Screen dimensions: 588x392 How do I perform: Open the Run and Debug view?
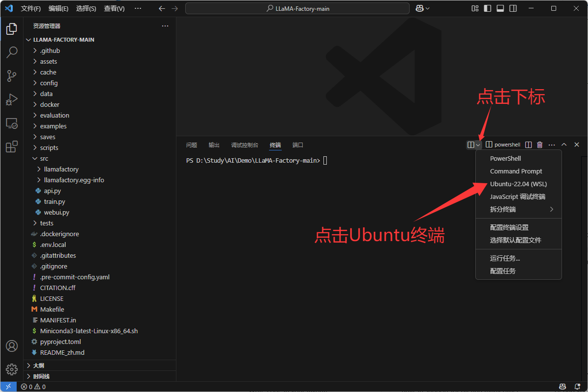12,99
